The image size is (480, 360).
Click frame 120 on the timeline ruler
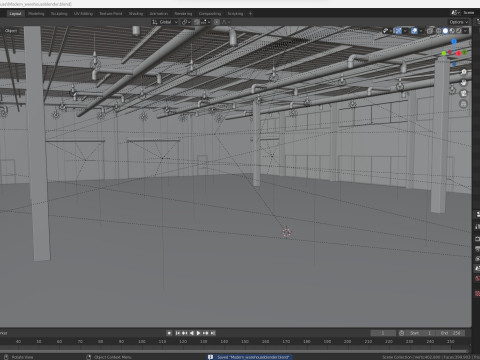click(183, 341)
